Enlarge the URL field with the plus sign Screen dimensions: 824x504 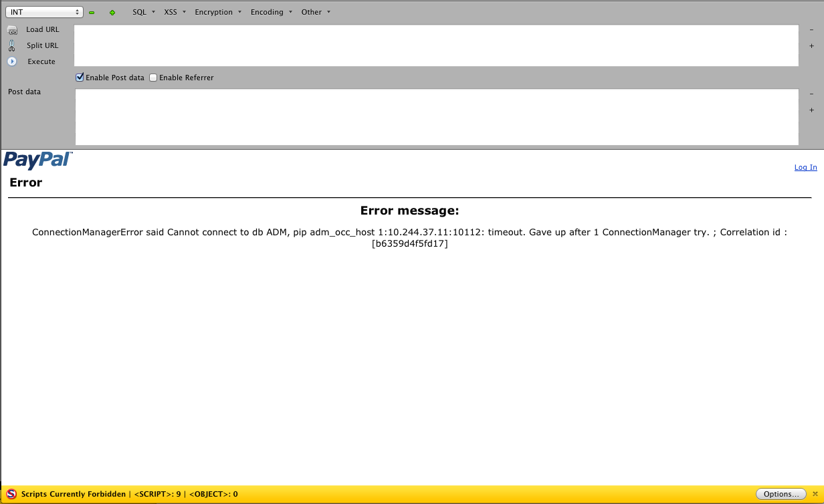click(811, 46)
